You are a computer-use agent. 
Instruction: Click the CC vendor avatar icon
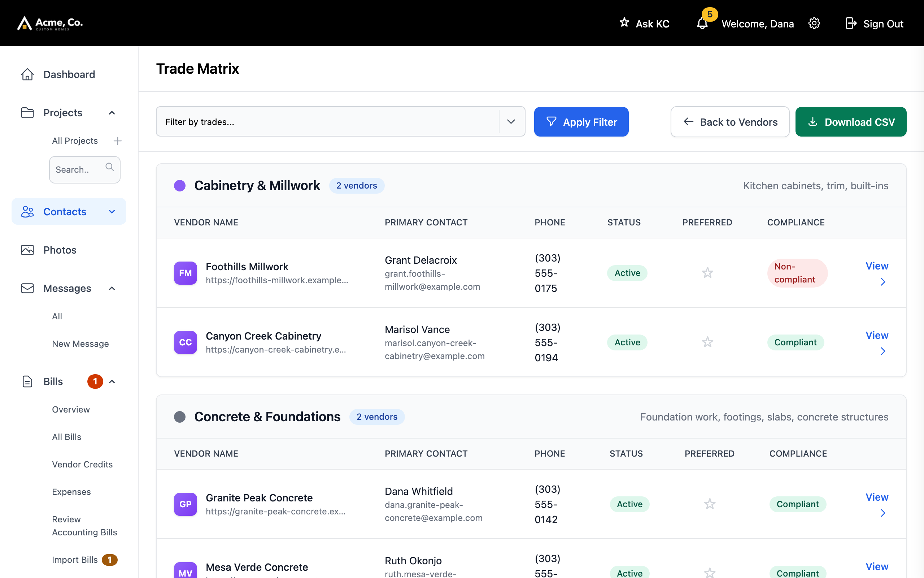click(186, 342)
